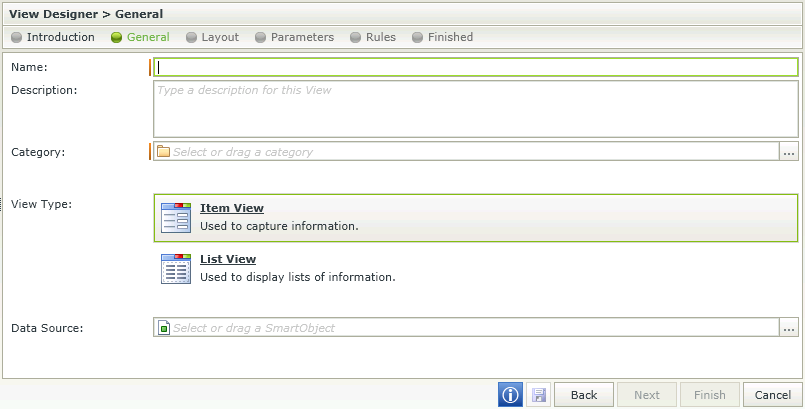This screenshot has width=805, height=409.
Task: Go to the Introduction wizard step
Action: [53, 37]
